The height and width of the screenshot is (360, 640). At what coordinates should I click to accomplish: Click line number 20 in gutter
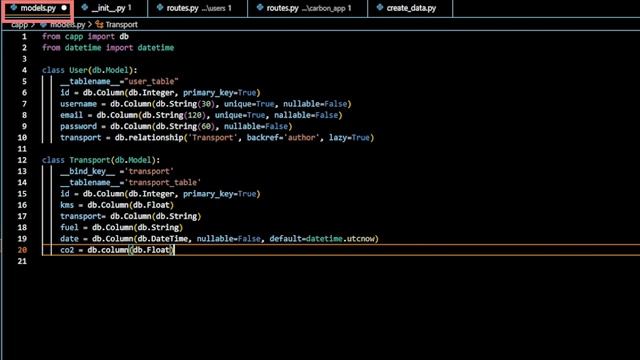click(x=22, y=250)
